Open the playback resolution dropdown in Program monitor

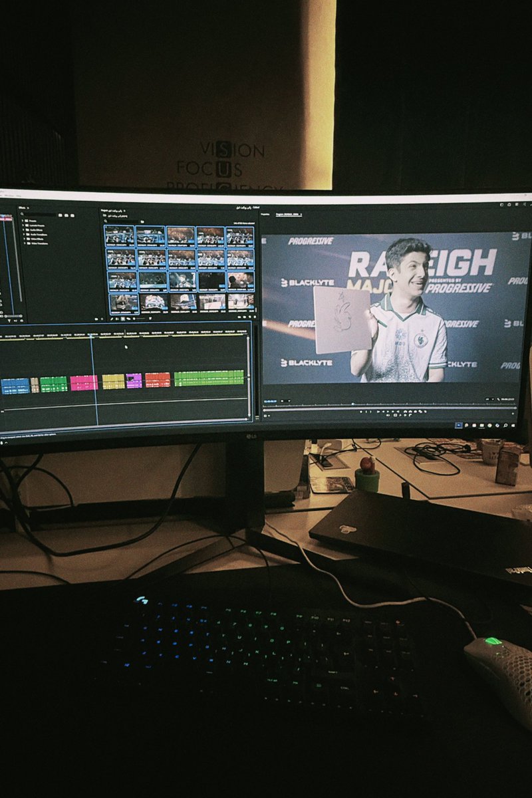(x=490, y=399)
